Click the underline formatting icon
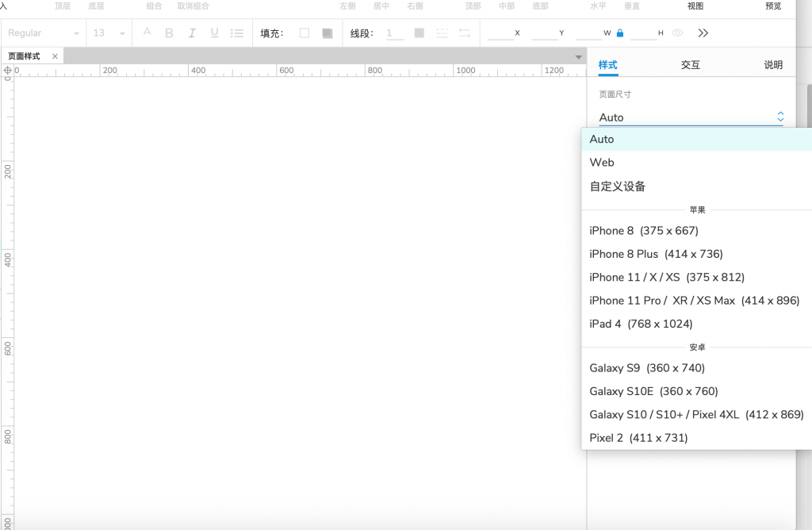The width and height of the screenshot is (812, 530). coord(214,33)
